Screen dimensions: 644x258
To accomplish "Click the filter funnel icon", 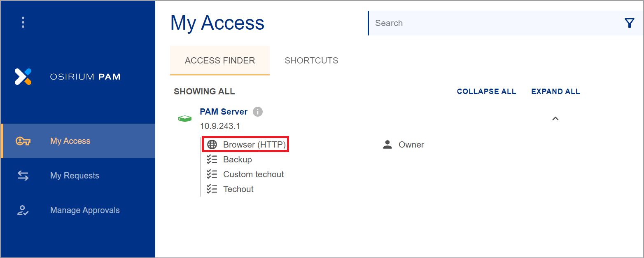I will coord(629,23).
